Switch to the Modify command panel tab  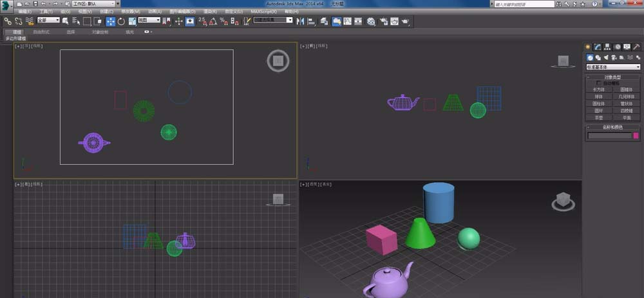click(598, 47)
